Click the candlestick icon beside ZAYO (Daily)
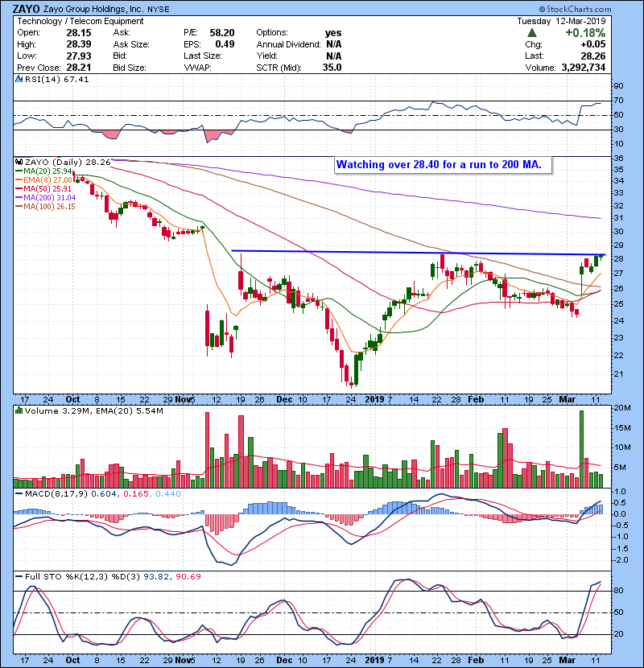The width and height of the screenshot is (644, 668). (19, 162)
